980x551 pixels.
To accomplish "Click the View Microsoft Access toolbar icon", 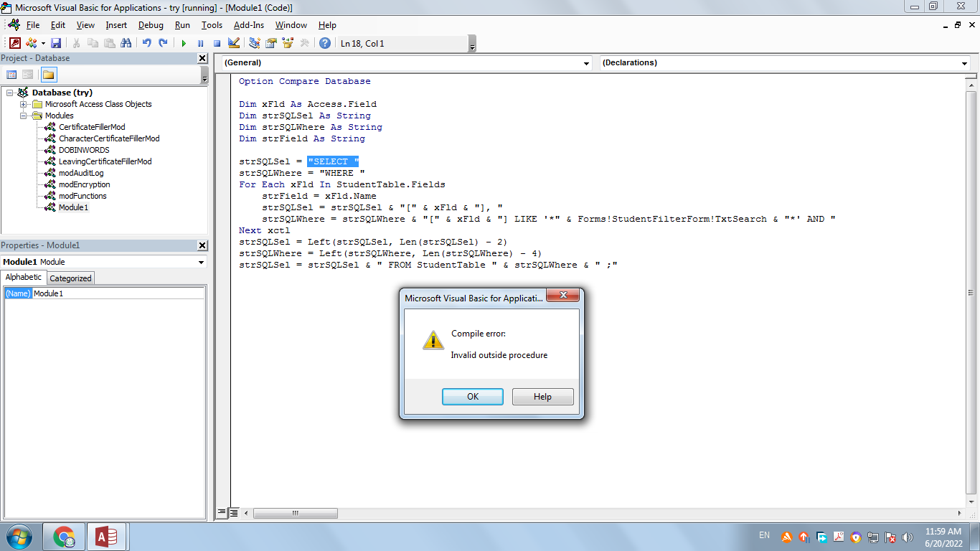I will click(x=15, y=43).
